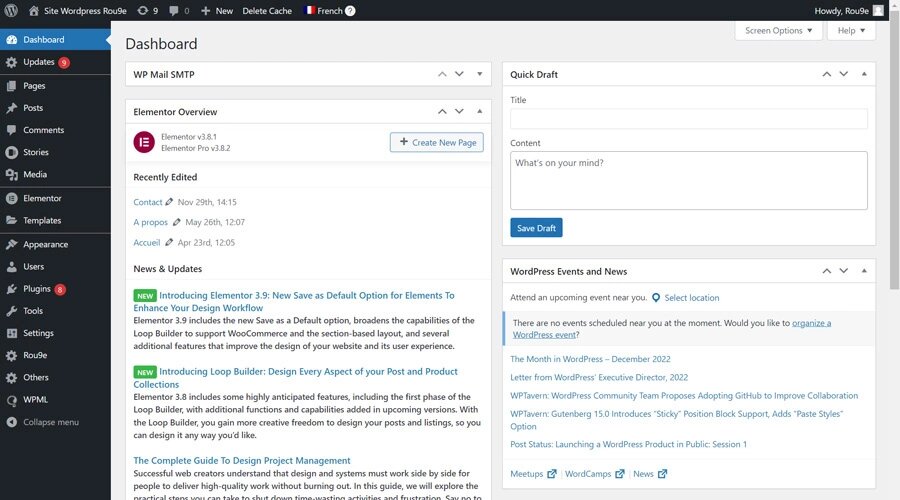
Task: Click external link icon beside News
Action: 662,474
